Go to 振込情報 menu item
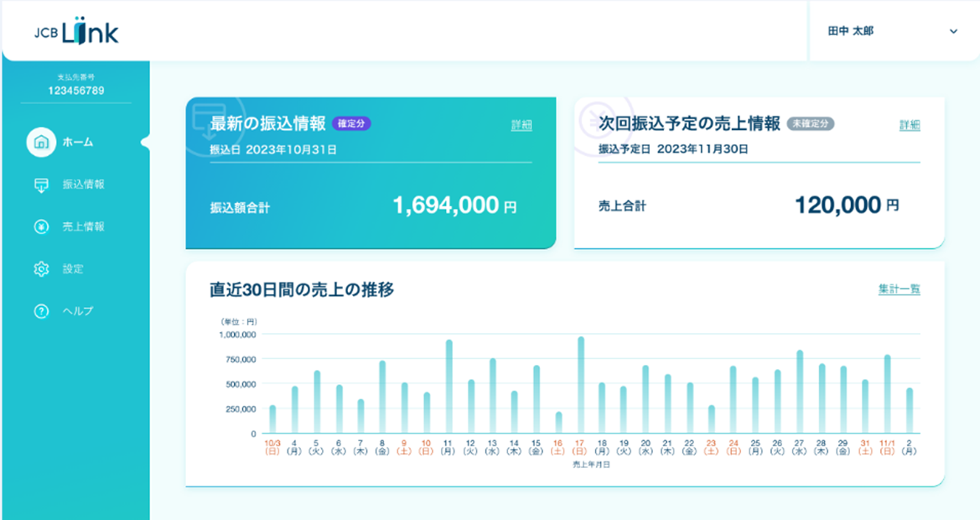Image resolution: width=980 pixels, height=520 pixels. (x=83, y=185)
